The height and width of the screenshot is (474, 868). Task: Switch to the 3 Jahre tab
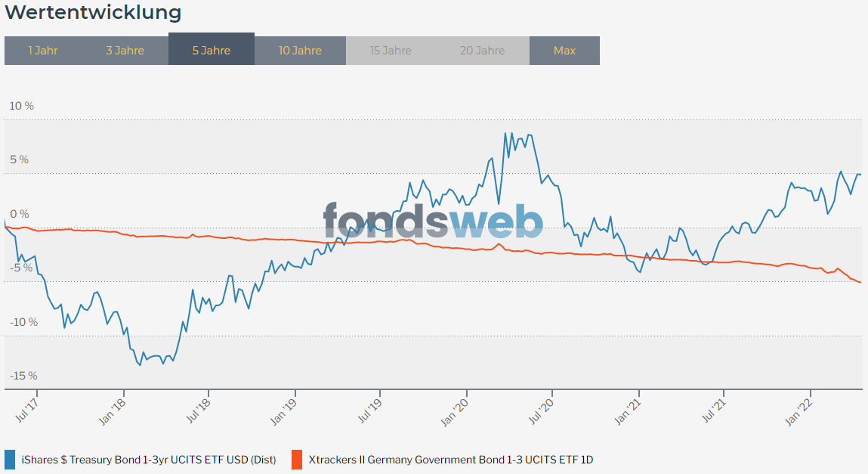pos(125,51)
